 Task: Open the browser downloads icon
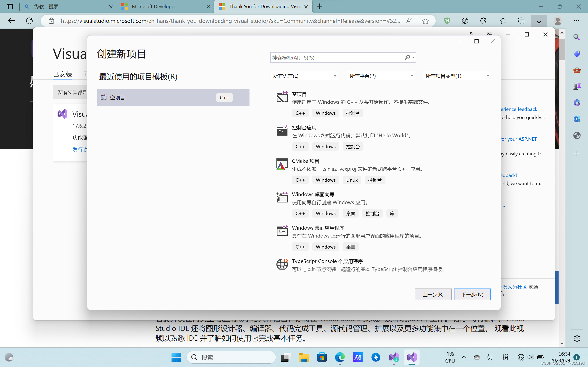[x=539, y=21]
